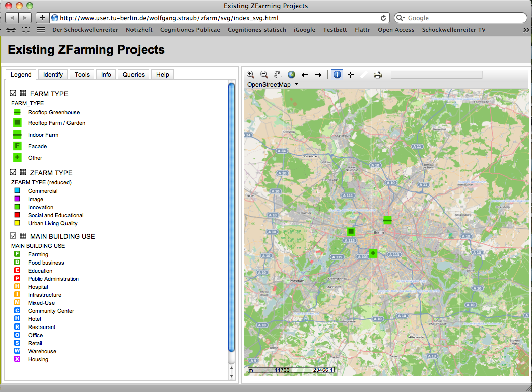Go to previous map extent arrow
Viewport: 532px width, 392px height.
(x=305, y=75)
